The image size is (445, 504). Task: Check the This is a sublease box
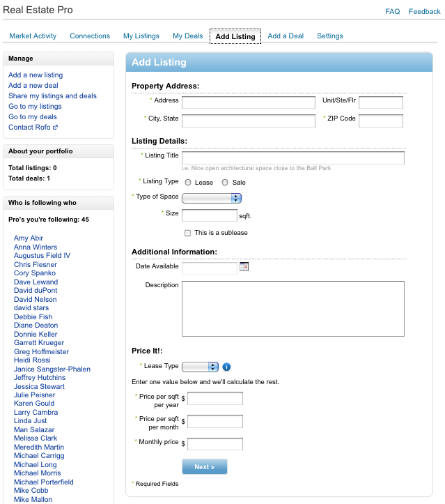[187, 233]
